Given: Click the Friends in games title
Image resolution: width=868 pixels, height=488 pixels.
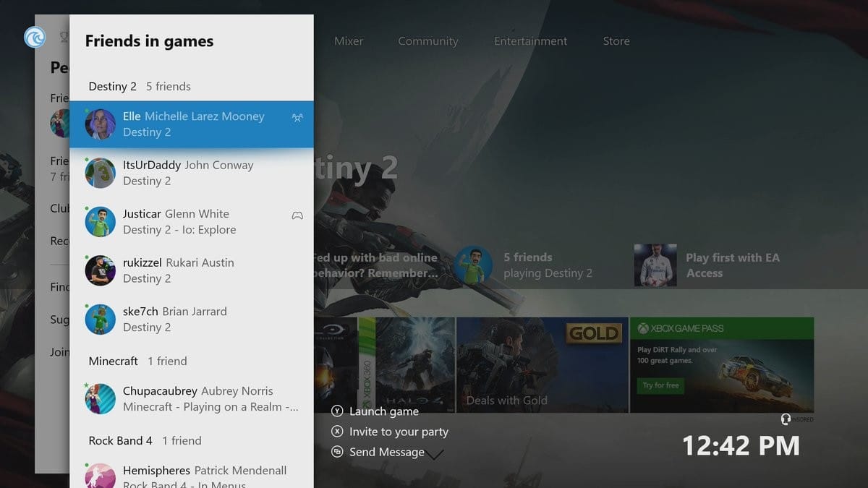Looking at the screenshot, I should 149,41.
